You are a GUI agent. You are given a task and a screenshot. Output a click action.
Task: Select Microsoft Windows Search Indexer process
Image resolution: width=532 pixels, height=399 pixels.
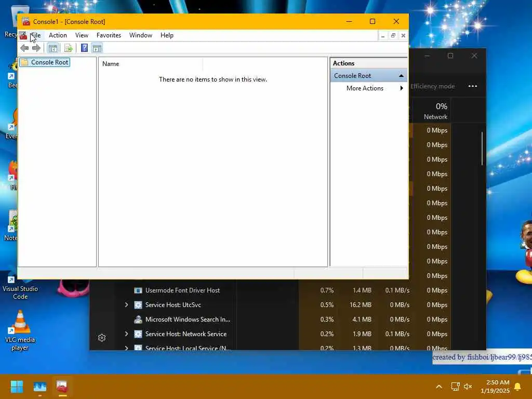point(188,320)
